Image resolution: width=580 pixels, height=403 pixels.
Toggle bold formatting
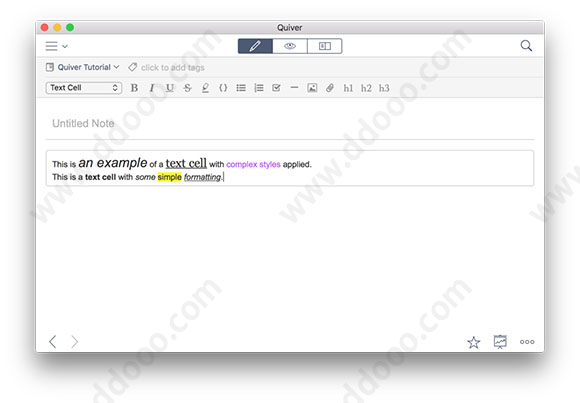click(x=134, y=88)
